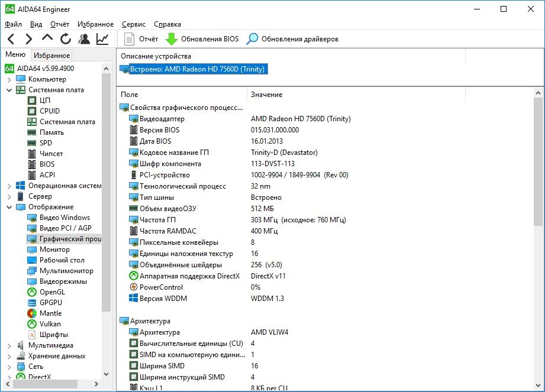Screen dimensions: 545x392
Task: Switch to the Избранное sidebar tab
Action: tap(52, 55)
